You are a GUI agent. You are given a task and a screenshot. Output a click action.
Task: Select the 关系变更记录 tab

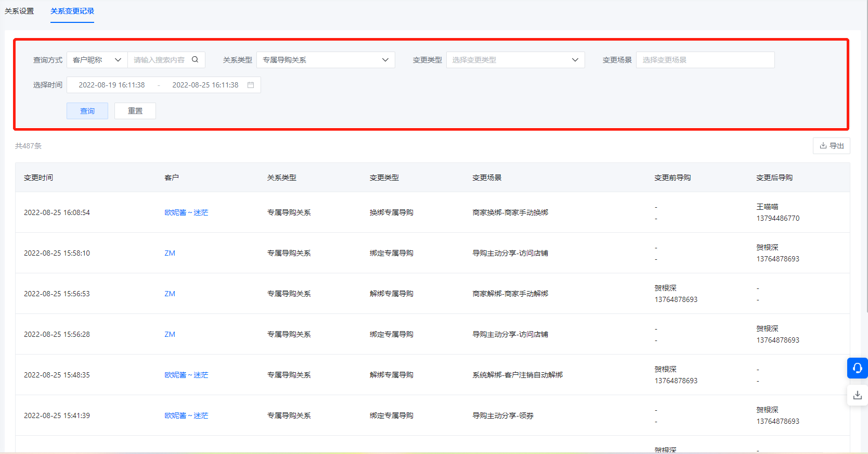pos(72,11)
